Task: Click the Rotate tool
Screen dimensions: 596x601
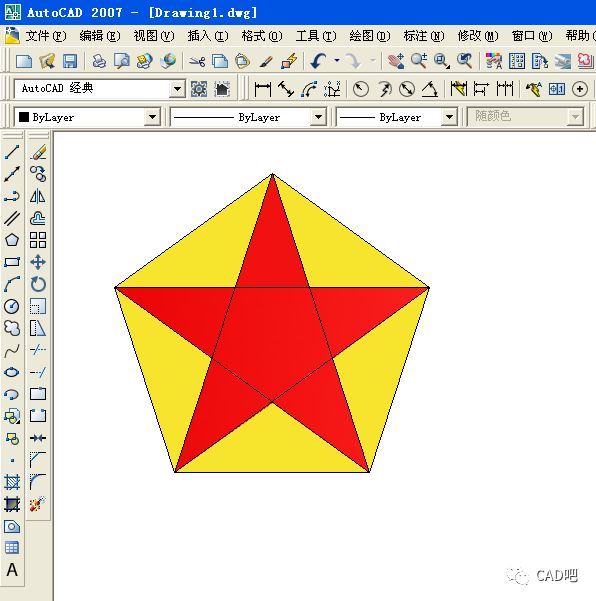Action: pyautogui.click(x=38, y=284)
